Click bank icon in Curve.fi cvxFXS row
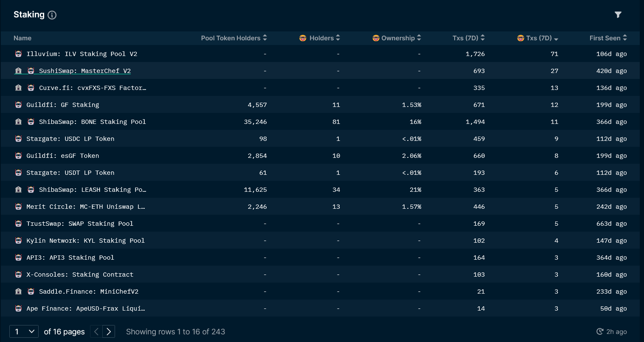644x342 pixels. [x=18, y=88]
